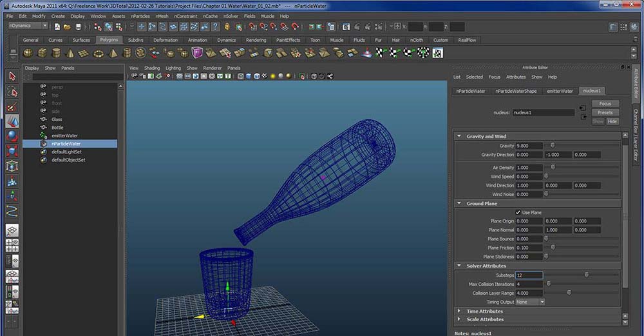Click the purple cube shelf icon

tap(197, 53)
